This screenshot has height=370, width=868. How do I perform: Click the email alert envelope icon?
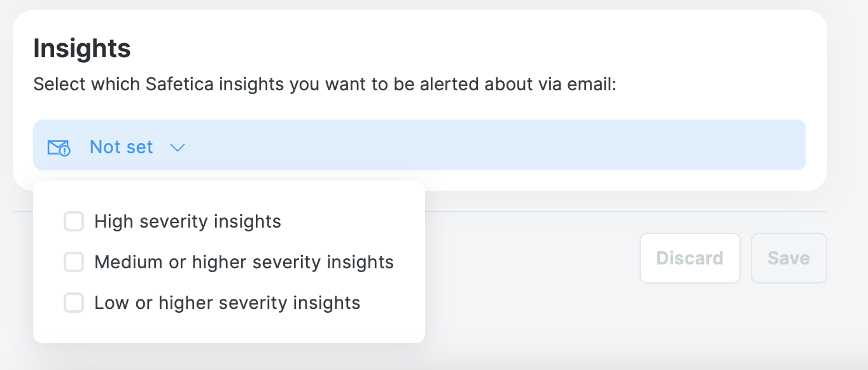click(59, 147)
